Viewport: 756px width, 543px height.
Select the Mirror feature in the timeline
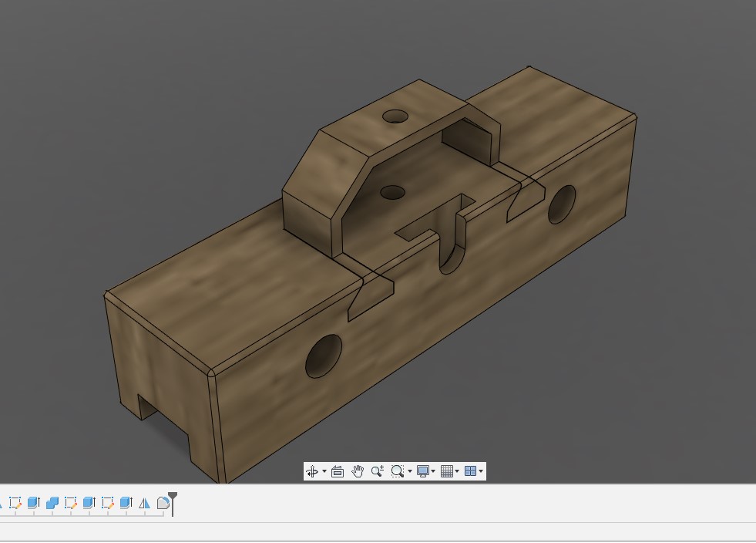[144, 503]
